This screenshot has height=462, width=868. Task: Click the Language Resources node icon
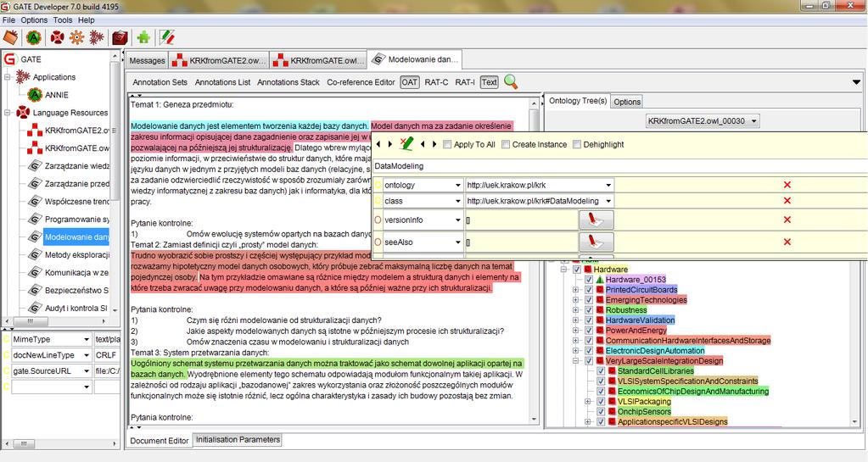click(x=23, y=112)
